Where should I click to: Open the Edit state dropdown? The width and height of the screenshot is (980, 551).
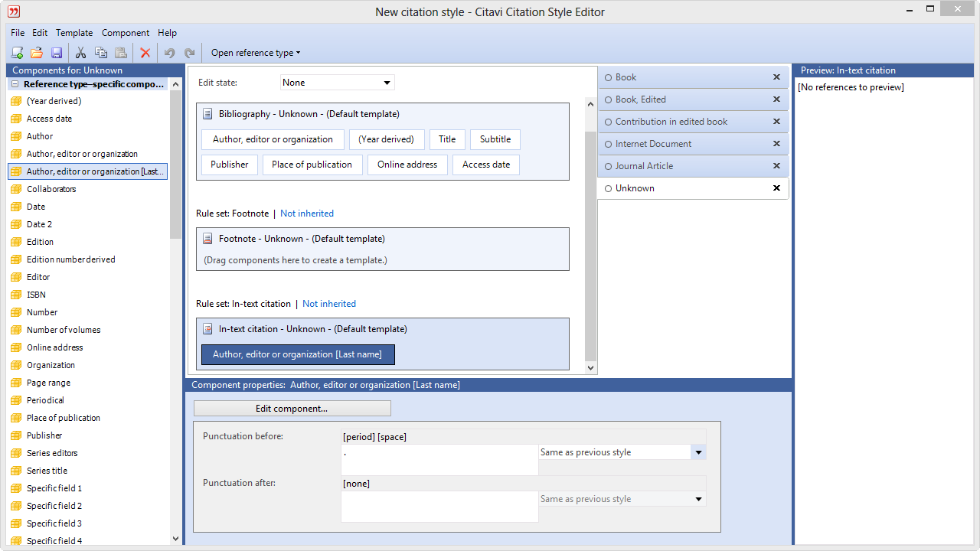[337, 83]
